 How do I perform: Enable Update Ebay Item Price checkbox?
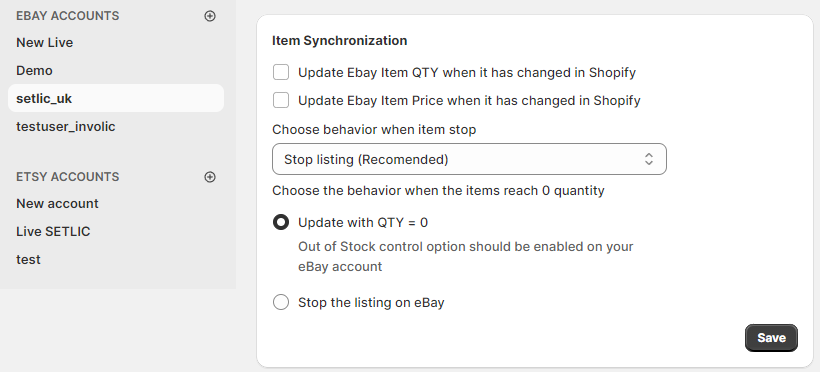click(x=281, y=100)
